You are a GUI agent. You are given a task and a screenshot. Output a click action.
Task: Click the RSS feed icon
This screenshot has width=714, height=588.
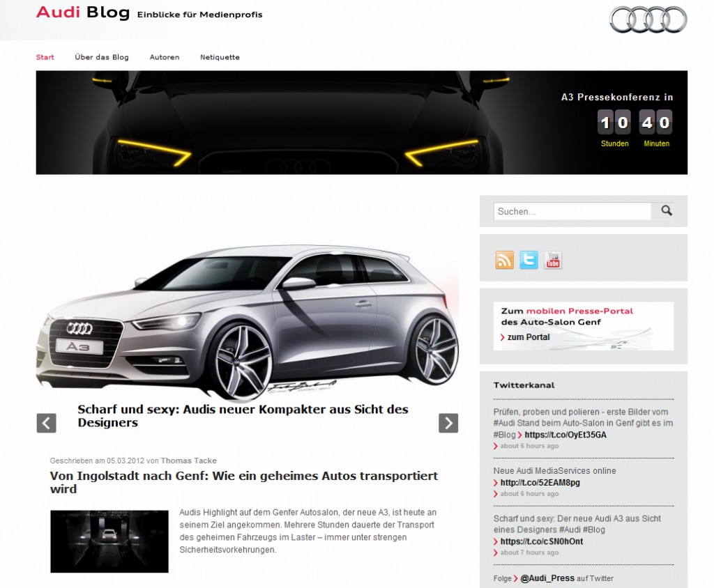point(504,260)
